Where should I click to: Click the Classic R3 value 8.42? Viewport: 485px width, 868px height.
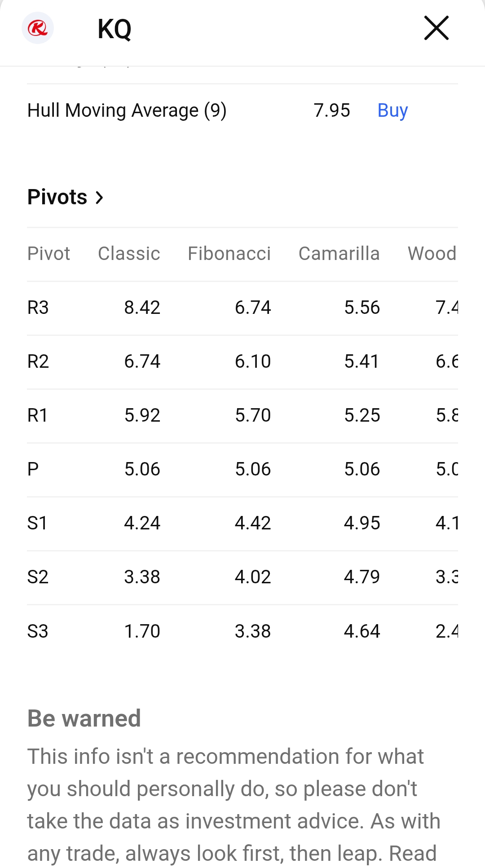142,308
